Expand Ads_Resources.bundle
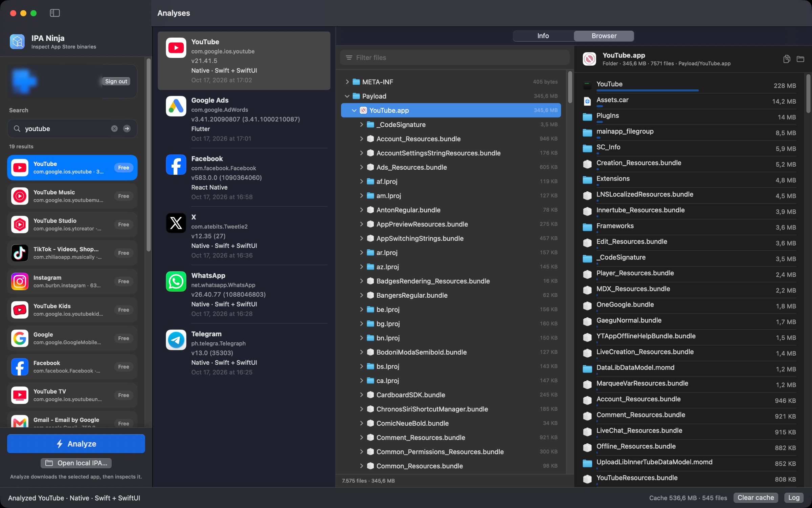Viewport: 812px width, 508px height. [361, 167]
